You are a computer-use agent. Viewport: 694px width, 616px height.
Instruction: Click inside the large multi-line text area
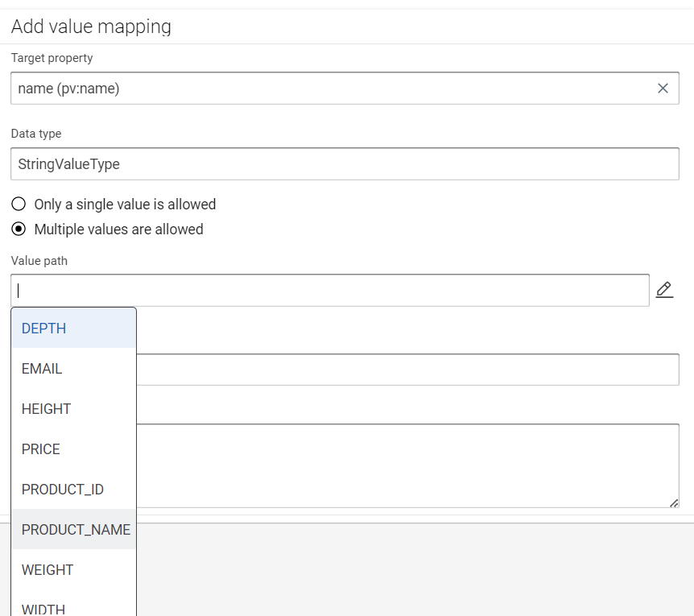(x=407, y=465)
